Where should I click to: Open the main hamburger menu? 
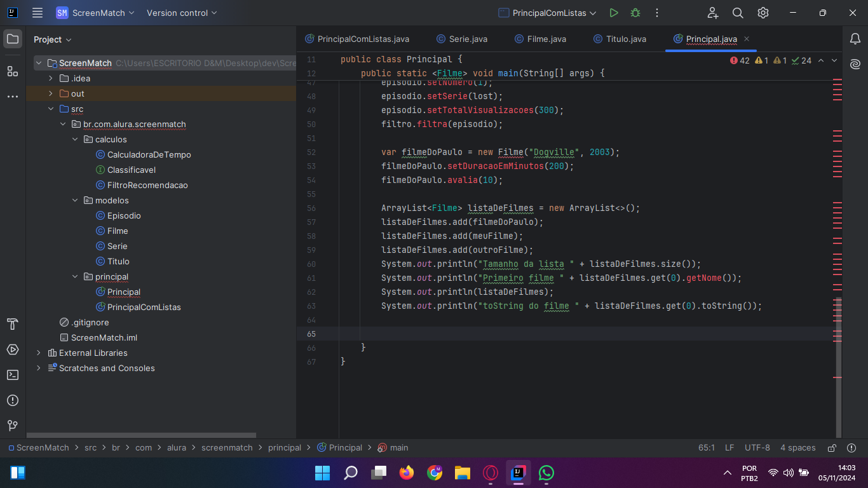(x=37, y=13)
